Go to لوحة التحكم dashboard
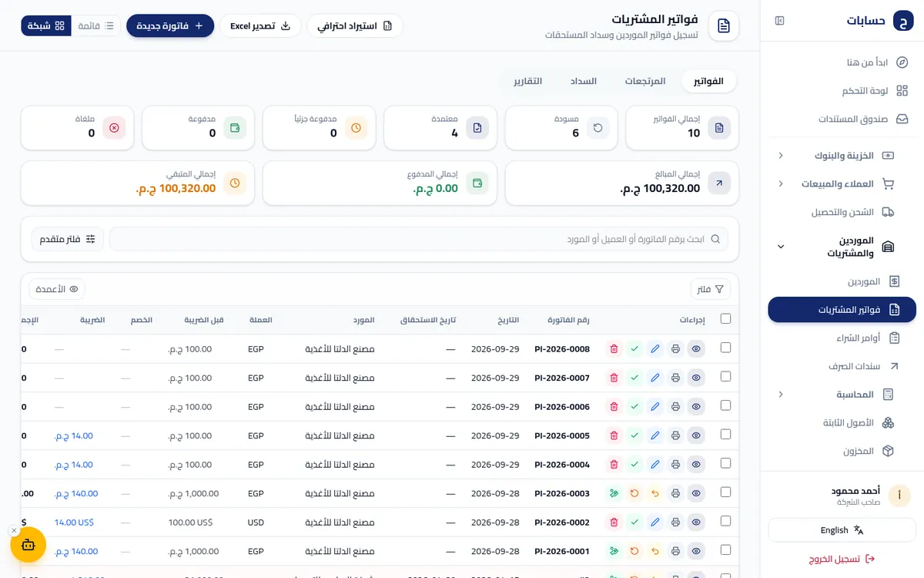This screenshot has height=578, width=924. pos(842,91)
